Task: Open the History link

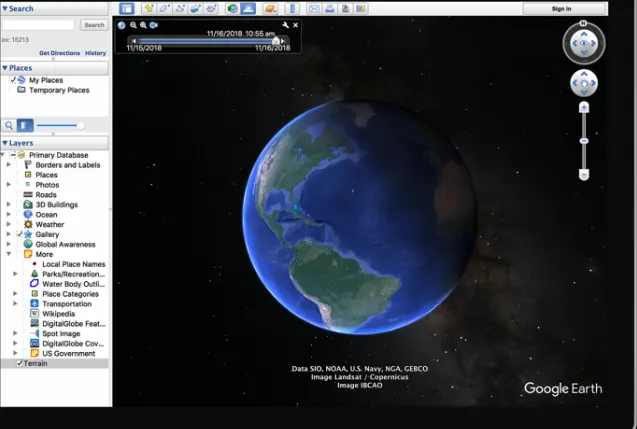Action: coord(95,53)
